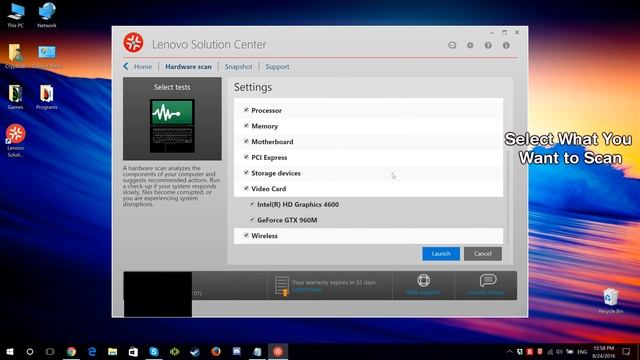The height and width of the screenshot is (360, 640).
Task: Click the Motherboard label
Action: click(272, 142)
